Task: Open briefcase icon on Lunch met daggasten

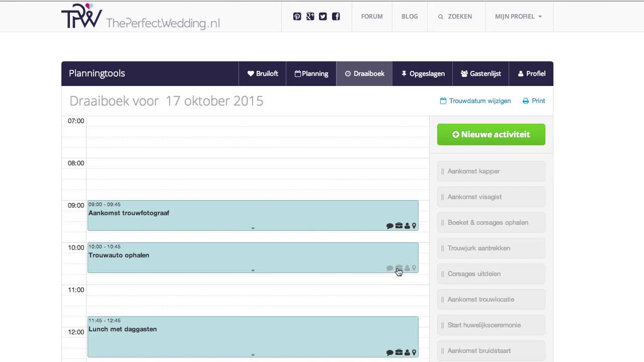Action: pyautogui.click(x=398, y=352)
